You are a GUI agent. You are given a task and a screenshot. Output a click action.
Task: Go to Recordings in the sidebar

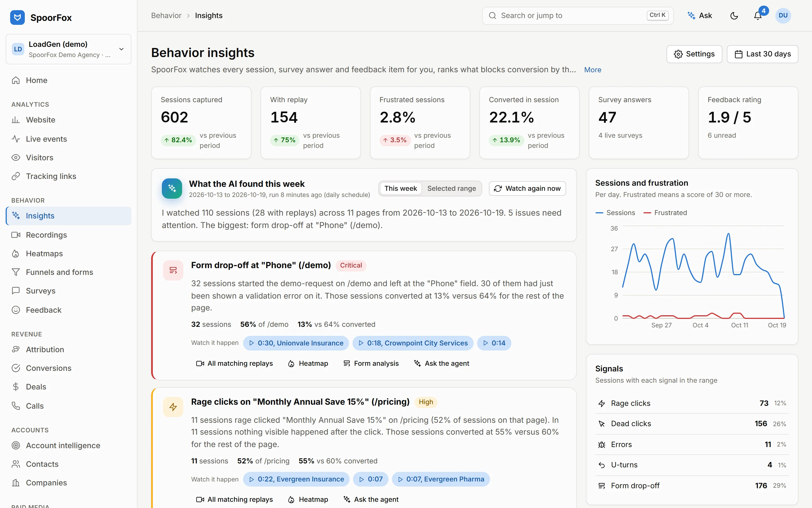pyautogui.click(x=69, y=235)
